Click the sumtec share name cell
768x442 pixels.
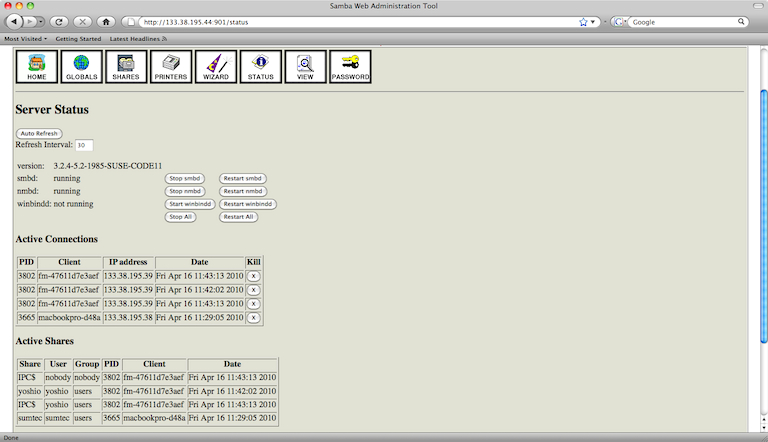30,418
